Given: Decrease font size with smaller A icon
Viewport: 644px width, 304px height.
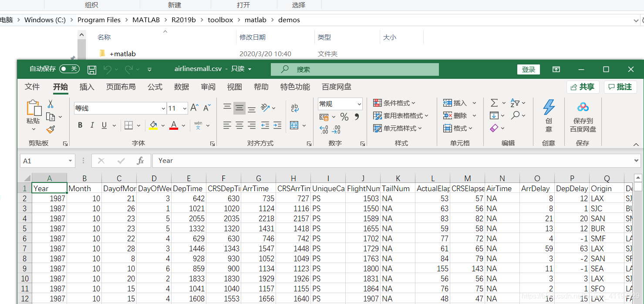Looking at the screenshot, I should (206, 108).
